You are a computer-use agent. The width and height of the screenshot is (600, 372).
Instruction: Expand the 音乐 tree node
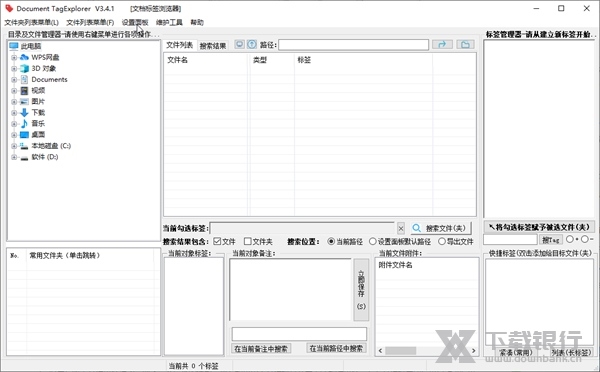click(14, 124)
